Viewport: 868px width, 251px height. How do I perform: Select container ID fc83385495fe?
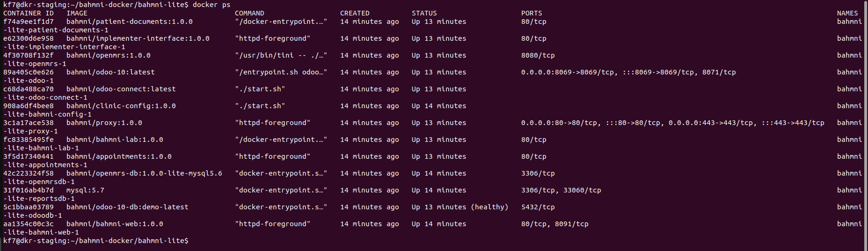point(29,140)
